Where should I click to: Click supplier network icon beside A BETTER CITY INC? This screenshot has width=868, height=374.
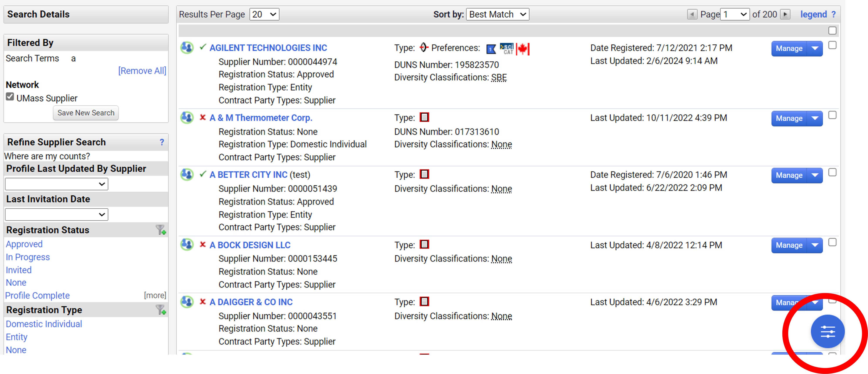[x=187, y=175]
